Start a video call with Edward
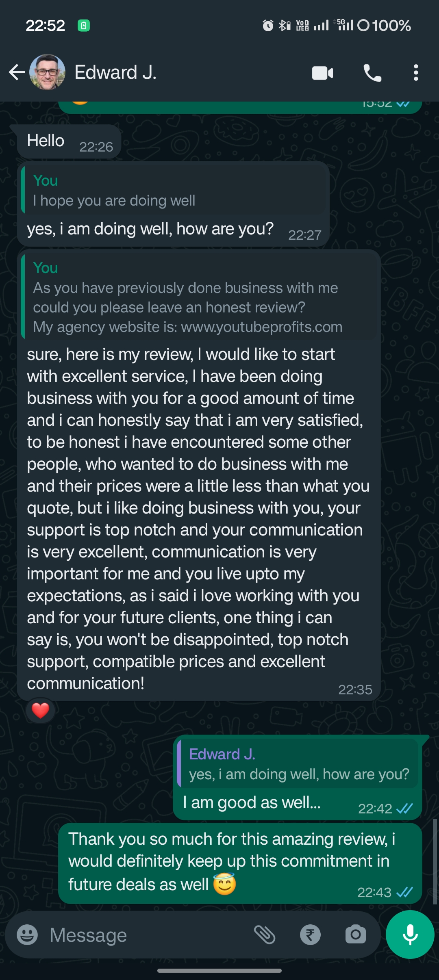This screenshot has height=980, width=439. point(322,73)
